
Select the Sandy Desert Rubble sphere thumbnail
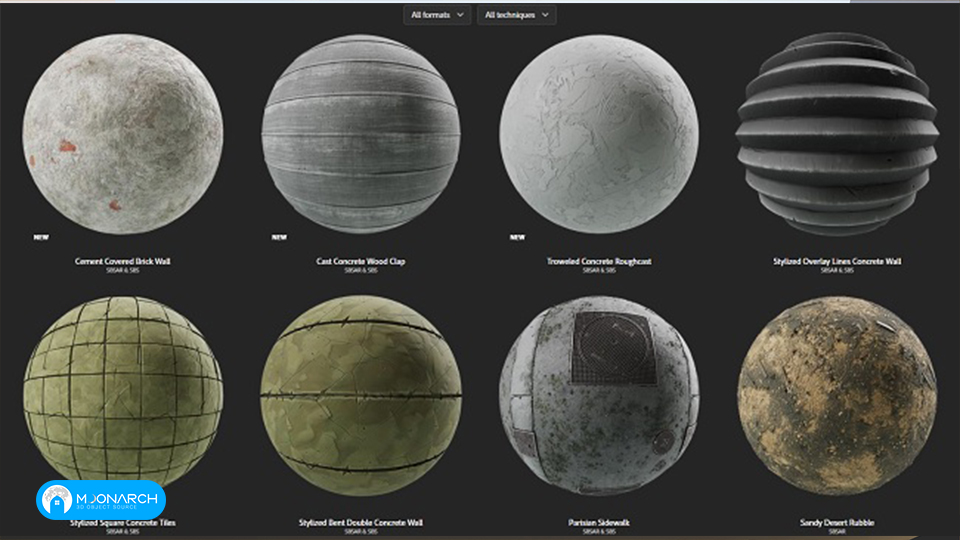pyautogui.click(x=837, y=396)
